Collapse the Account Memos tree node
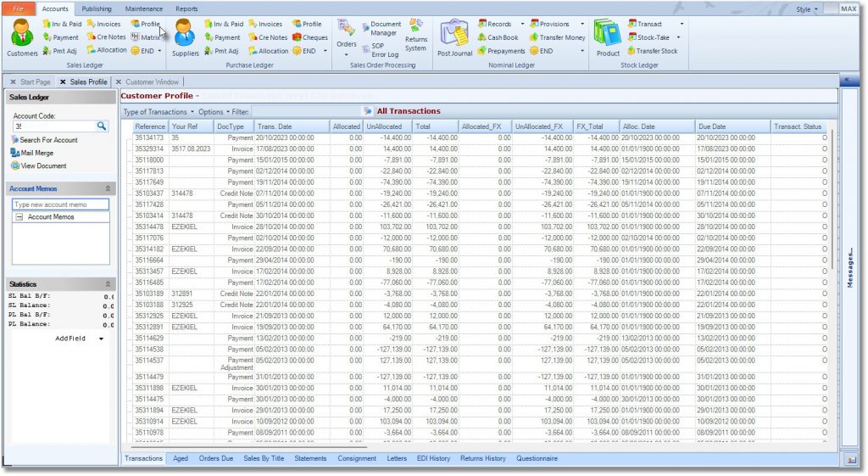The width and height of the screenshot is (868, 476). 19,217
